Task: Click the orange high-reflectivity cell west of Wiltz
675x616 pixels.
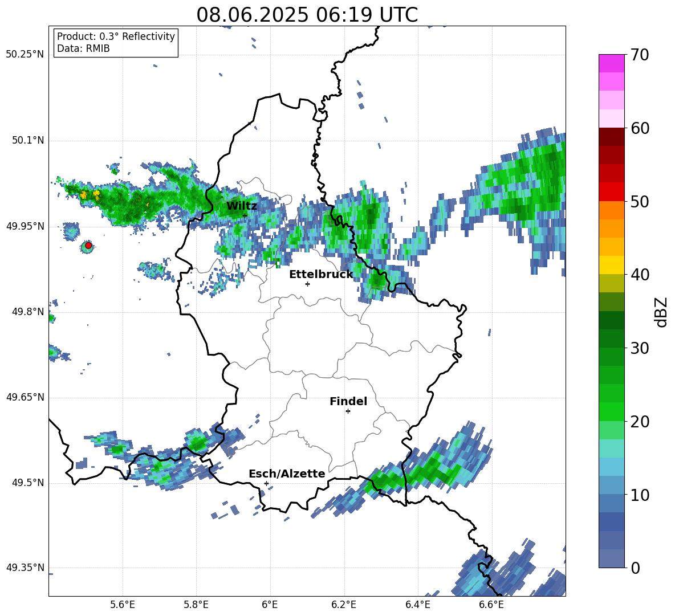Action: point(90,195)
